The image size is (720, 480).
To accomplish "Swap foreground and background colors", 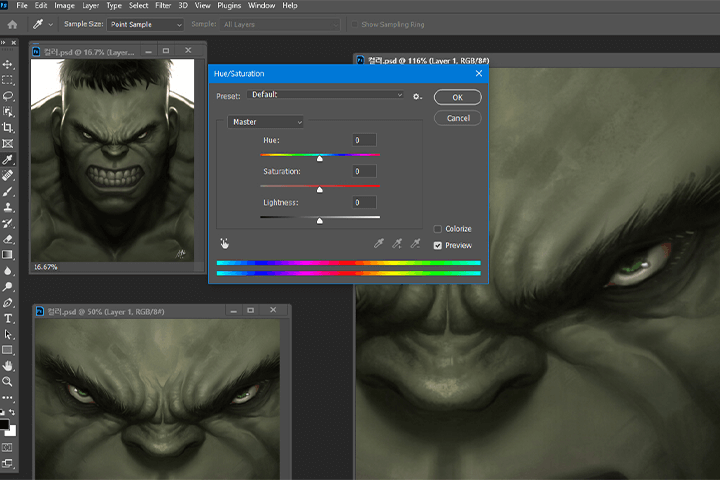I will (x=12, y=412).
